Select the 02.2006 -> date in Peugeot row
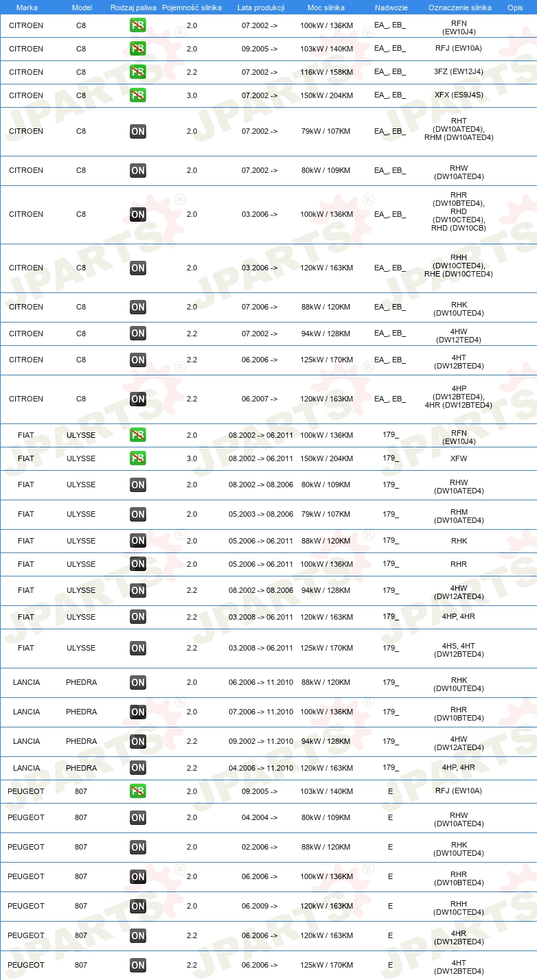The image size is (537, 980). (x=260, y=847)
